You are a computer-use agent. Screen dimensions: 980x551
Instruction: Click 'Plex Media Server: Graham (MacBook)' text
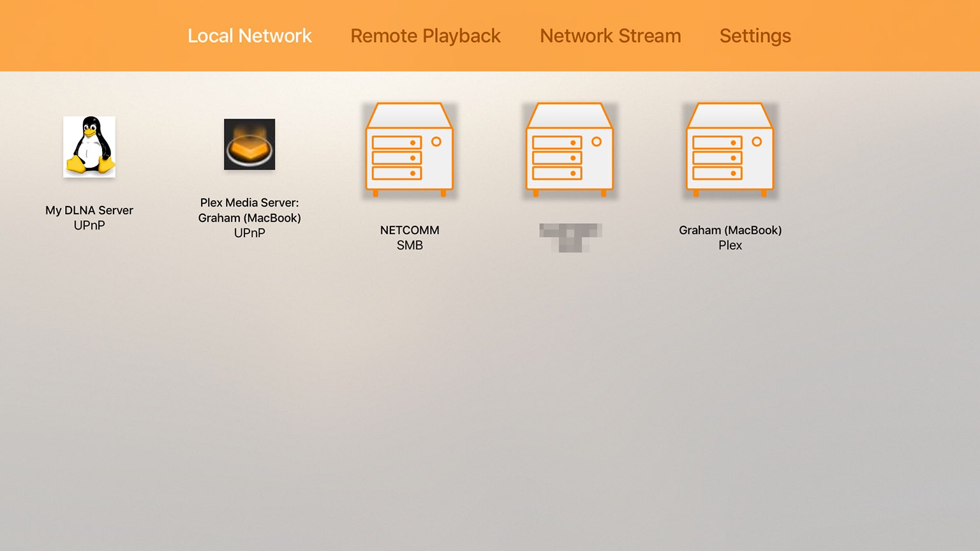[x=249, y=210]
